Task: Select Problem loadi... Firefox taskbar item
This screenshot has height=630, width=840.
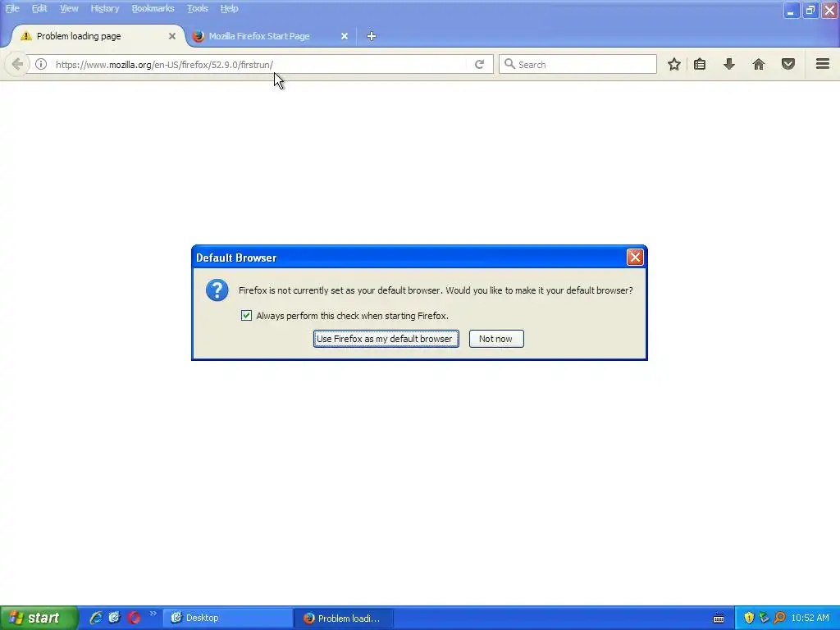Action: tap(344, 618)
